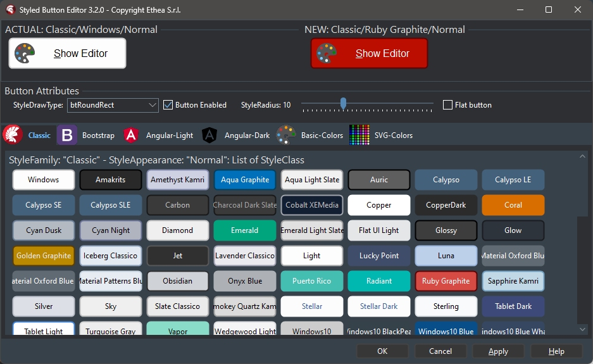Switch to the SVG-Colors tab
Image resolution: width=593 pixels, height=364 pixels.
(x=393, y=135)
